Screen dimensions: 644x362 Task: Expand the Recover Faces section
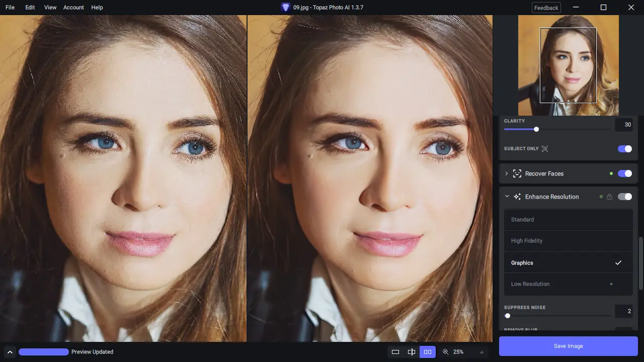[x=507, y=173]
